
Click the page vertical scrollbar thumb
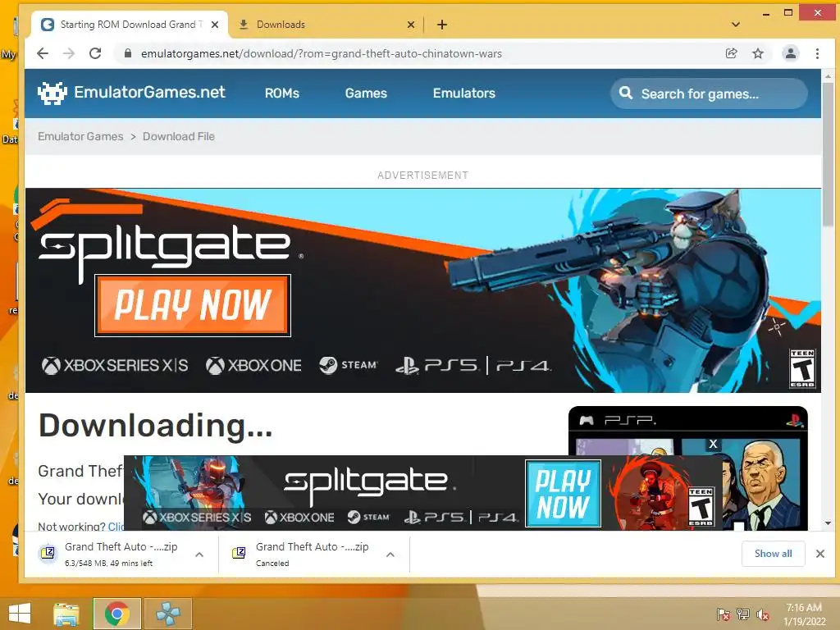click(x=829, y=155)
